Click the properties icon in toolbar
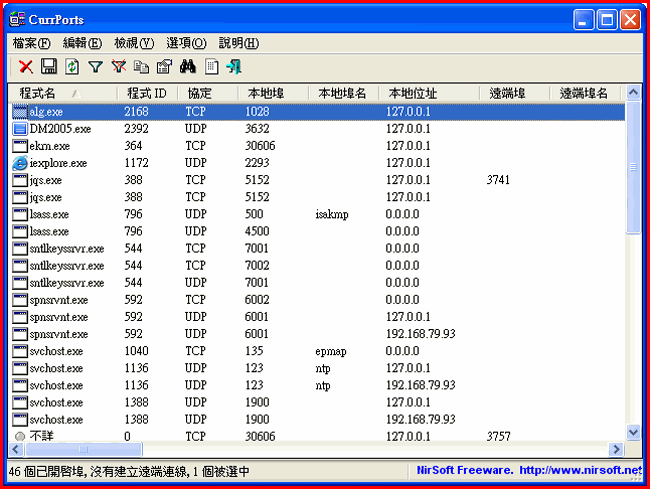This screenshot has width=650, height=489. tap(163, 67)
